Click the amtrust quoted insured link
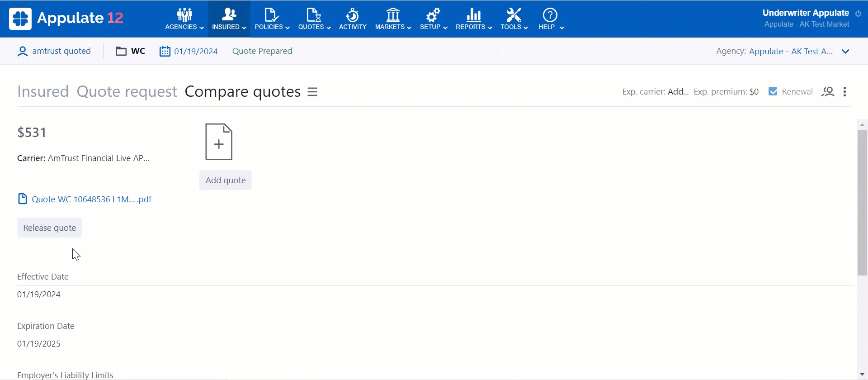The height and width of the screenshot is (380, 868). coord(61,51)
